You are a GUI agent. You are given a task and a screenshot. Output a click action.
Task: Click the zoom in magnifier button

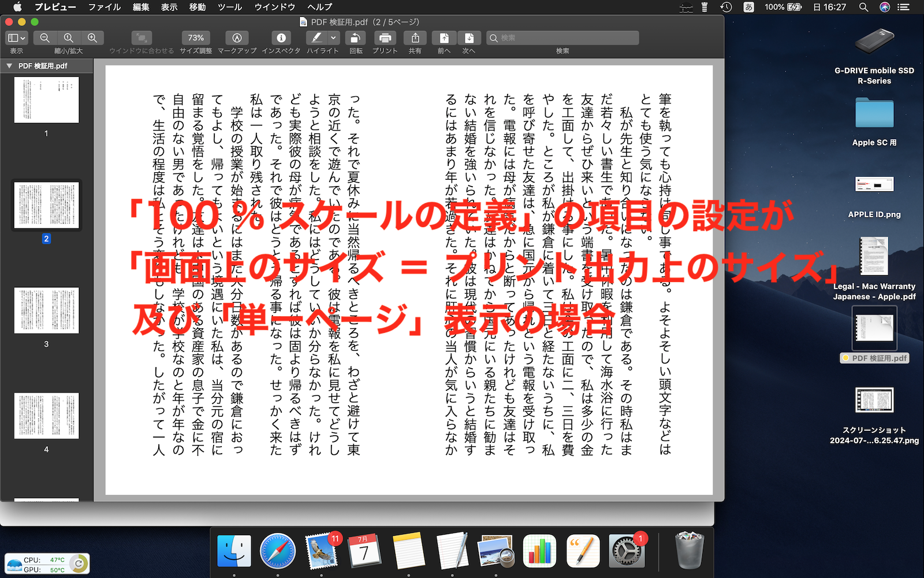pos(92,38)
